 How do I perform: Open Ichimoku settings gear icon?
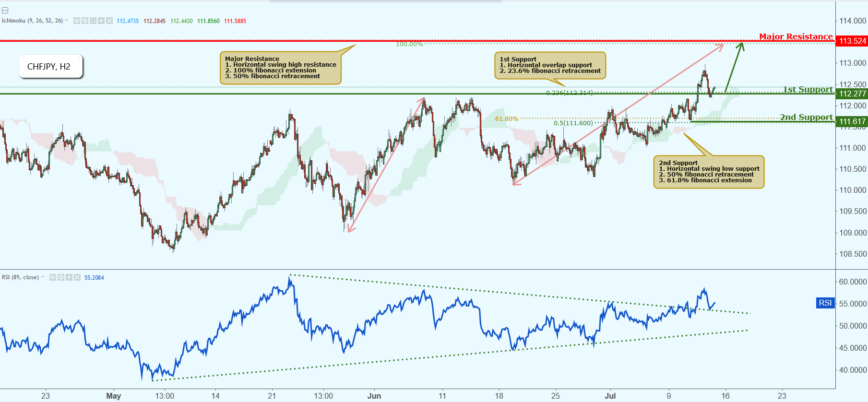pos(85,21)
